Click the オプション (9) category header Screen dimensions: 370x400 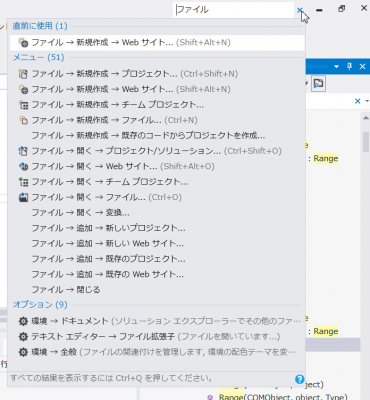(x=40, y=305)
